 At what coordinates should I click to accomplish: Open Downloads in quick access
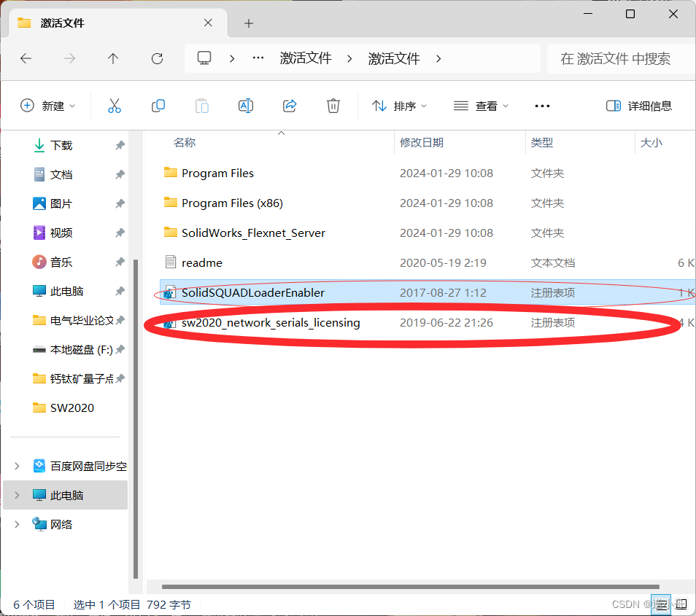[61, 146]
